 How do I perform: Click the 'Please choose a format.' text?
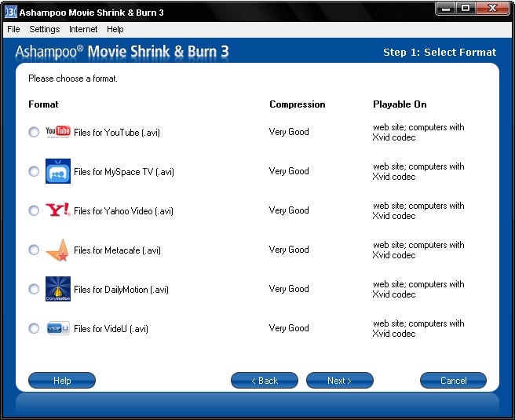[x=73, y=79]
